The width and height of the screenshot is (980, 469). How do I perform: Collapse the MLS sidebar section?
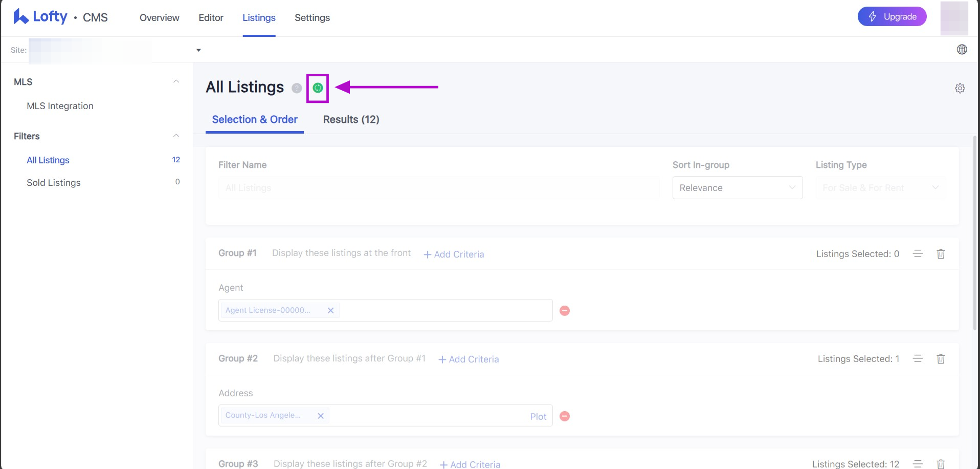pos(176,82)
